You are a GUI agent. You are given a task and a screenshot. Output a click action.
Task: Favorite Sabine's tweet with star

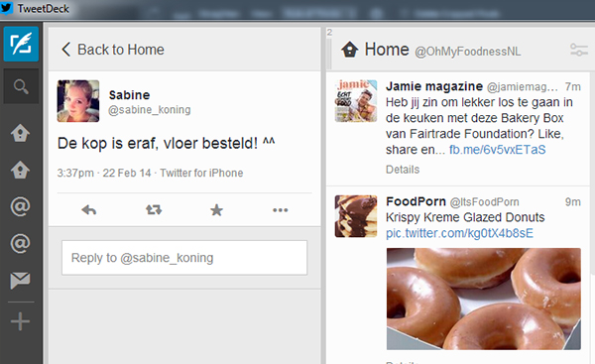(x=216, y=210)
